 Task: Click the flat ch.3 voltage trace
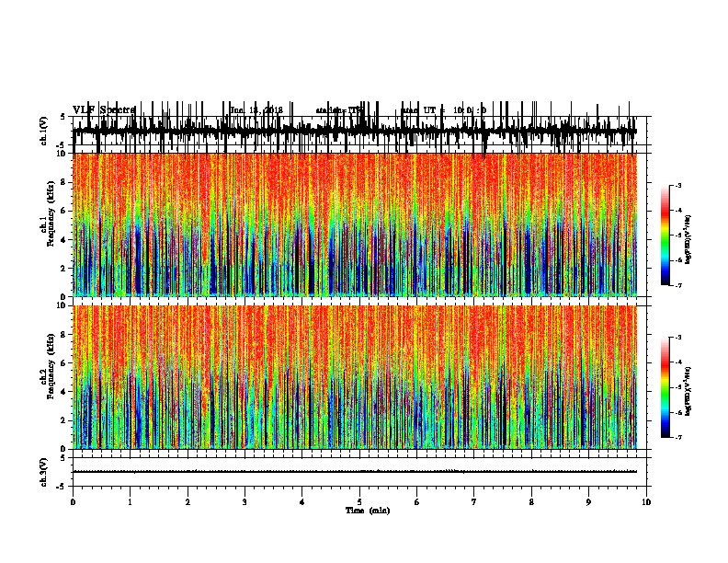355,472
